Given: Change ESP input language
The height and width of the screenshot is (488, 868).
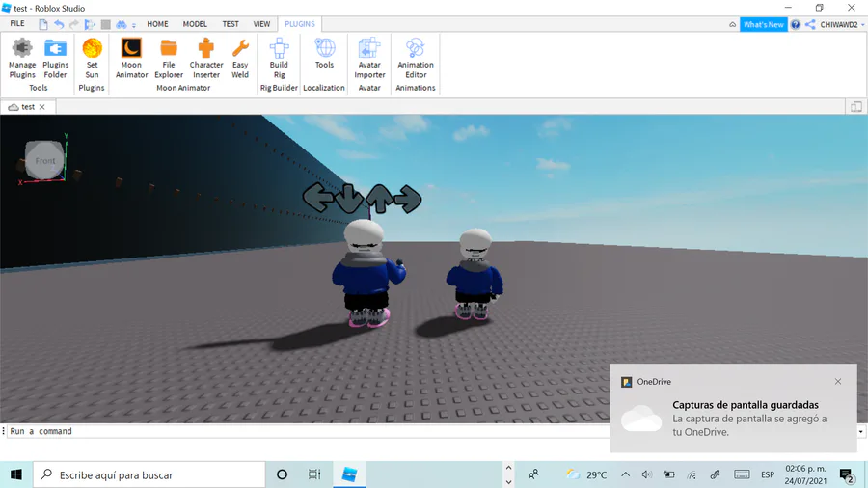Looking at the screenshot, I should 768,474.
